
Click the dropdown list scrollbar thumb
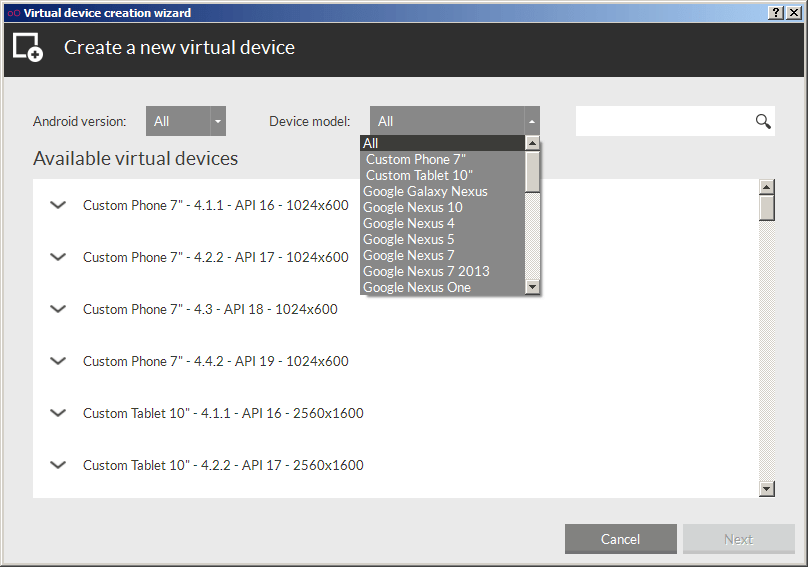[x=532, y=171]
